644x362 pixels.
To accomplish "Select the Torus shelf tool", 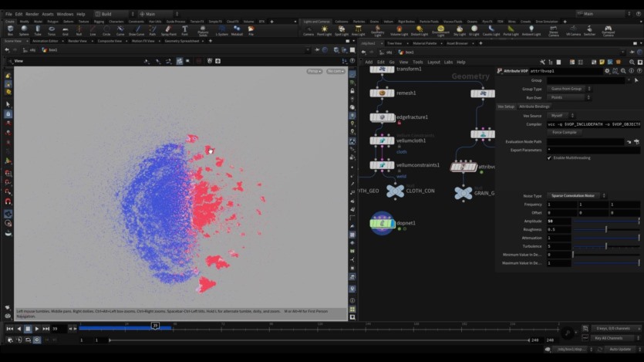I will coord(52,30).
